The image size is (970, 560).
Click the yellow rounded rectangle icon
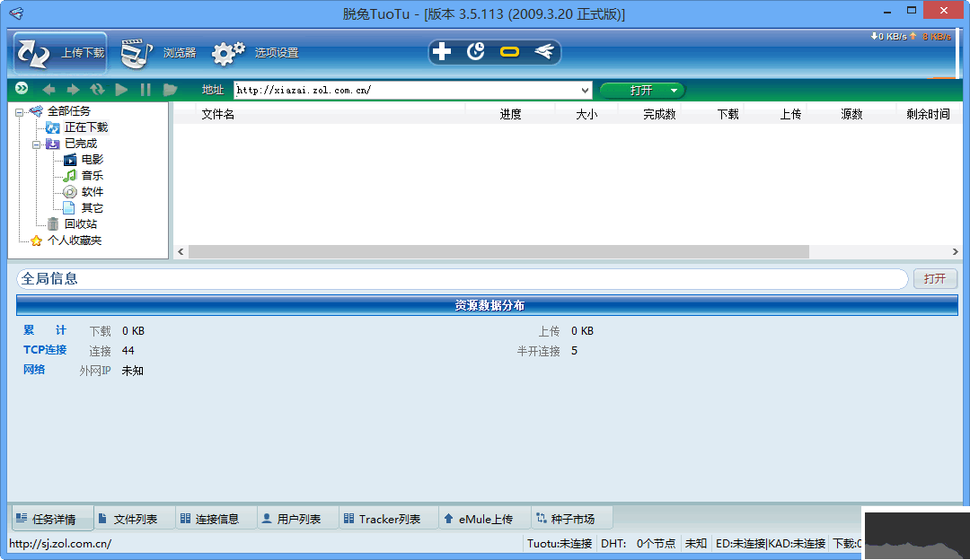[510, 52]
